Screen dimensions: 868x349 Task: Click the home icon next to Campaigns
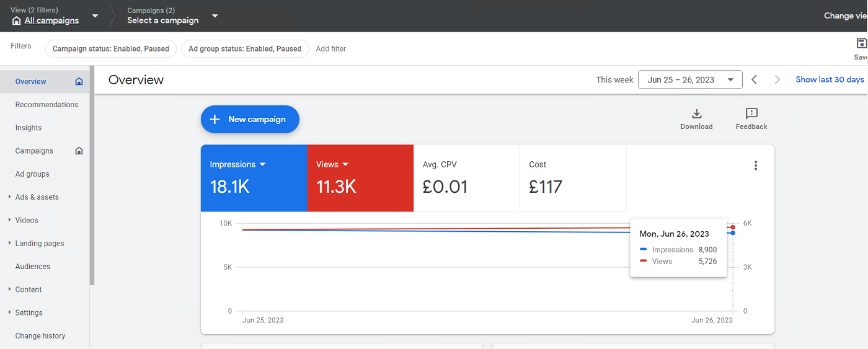click(79, 151)
